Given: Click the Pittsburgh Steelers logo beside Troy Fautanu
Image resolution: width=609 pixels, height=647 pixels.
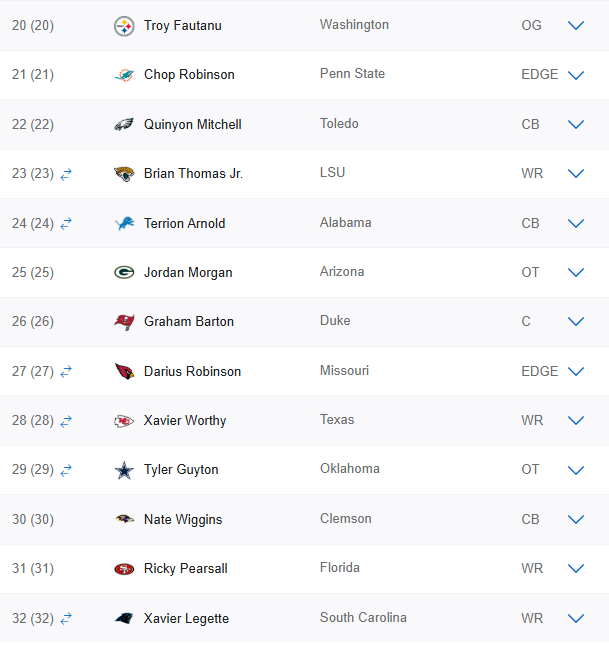Looking at the screenshot, I should [x=124, y=26].
